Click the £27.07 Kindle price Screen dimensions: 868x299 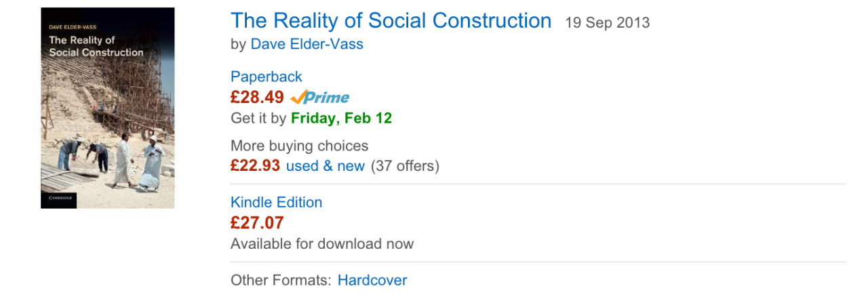[x=257, y=222]
